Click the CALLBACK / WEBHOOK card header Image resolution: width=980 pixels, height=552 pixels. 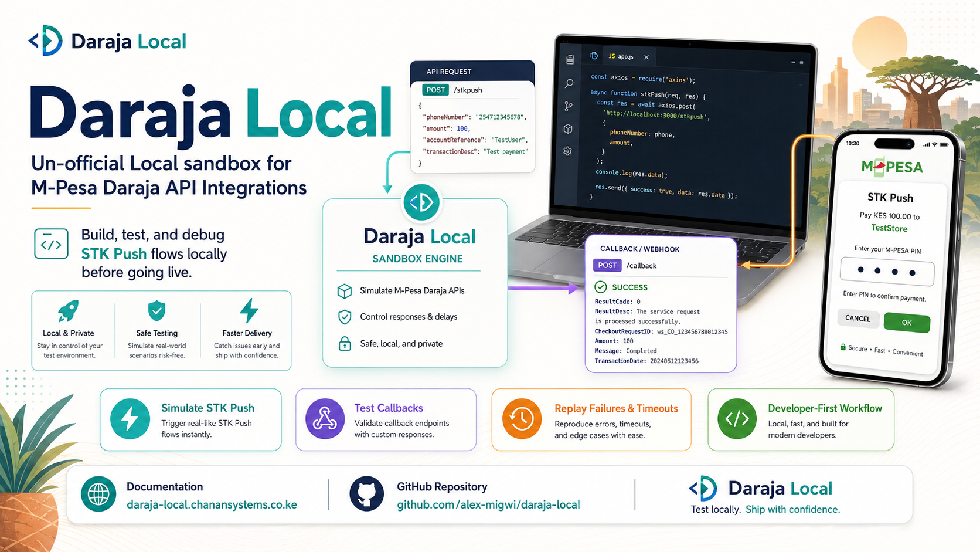click(x=640, y=249)
